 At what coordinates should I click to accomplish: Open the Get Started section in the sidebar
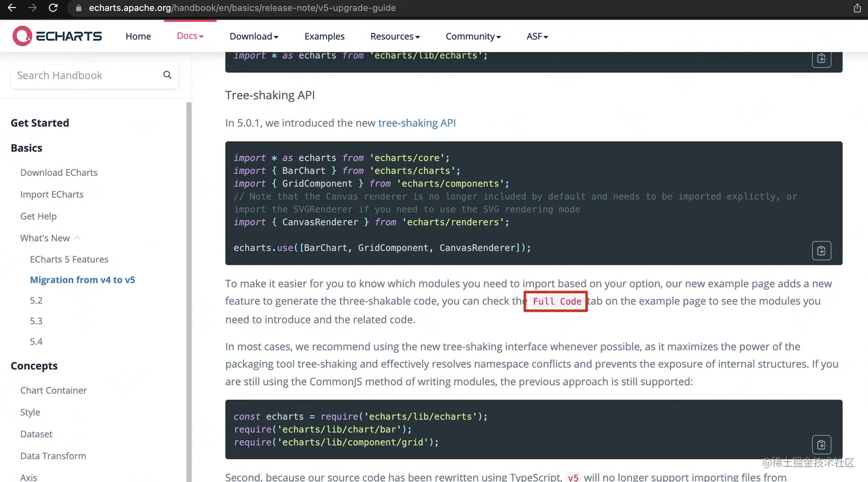40,123
